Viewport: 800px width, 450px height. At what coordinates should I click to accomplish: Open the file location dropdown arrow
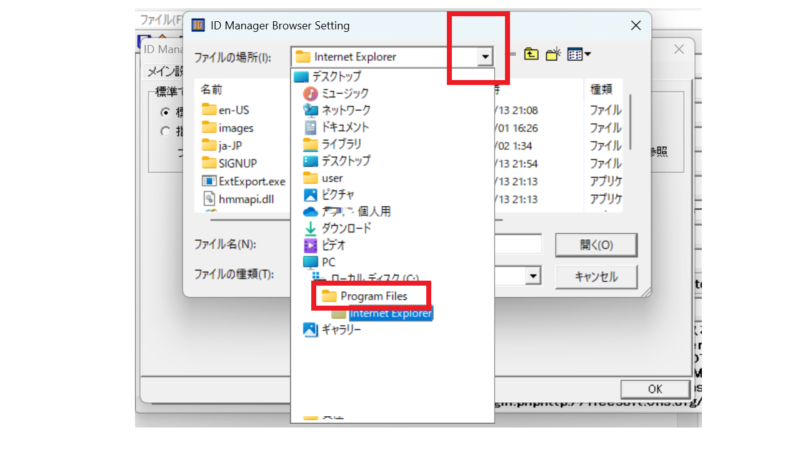pyautogui.click(x=485, y=57)
